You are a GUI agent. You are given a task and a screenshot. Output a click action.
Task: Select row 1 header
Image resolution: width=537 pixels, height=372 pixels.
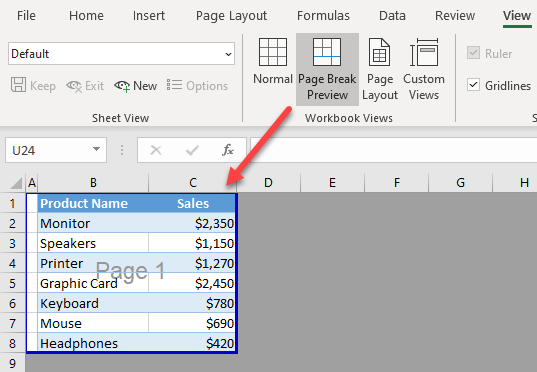click(12, 203)
